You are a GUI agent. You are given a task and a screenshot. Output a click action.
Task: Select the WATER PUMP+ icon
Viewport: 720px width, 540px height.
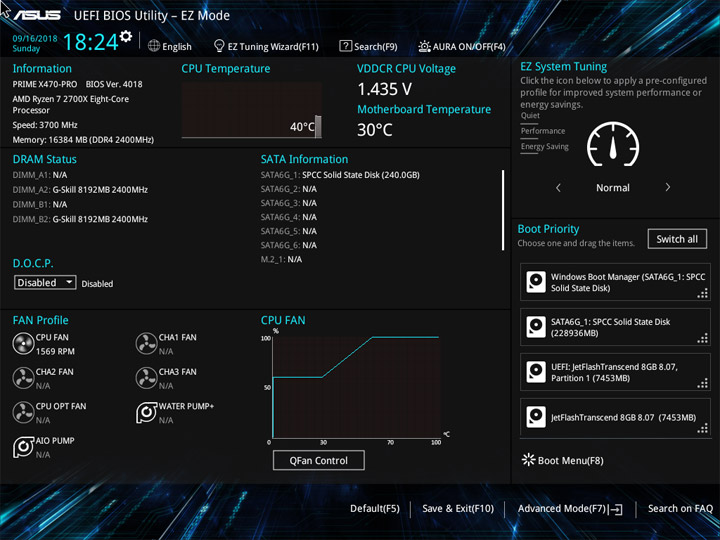(146, 412)
